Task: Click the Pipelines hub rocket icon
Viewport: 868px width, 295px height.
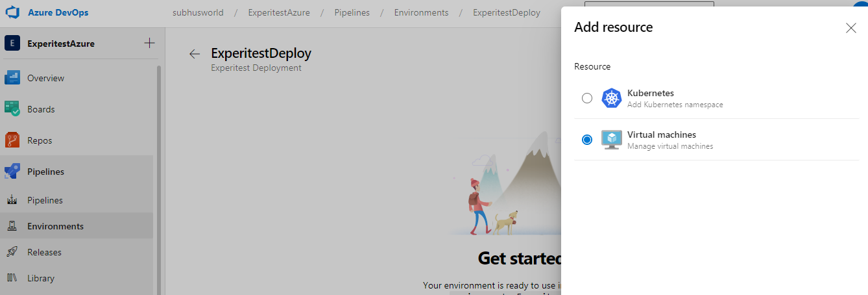Action: (12, 172)
